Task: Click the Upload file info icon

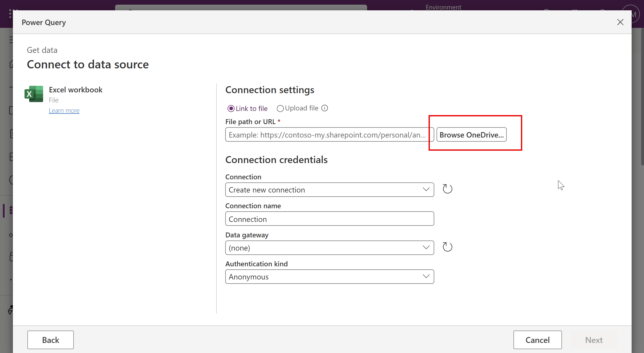Action: point(325,108)
